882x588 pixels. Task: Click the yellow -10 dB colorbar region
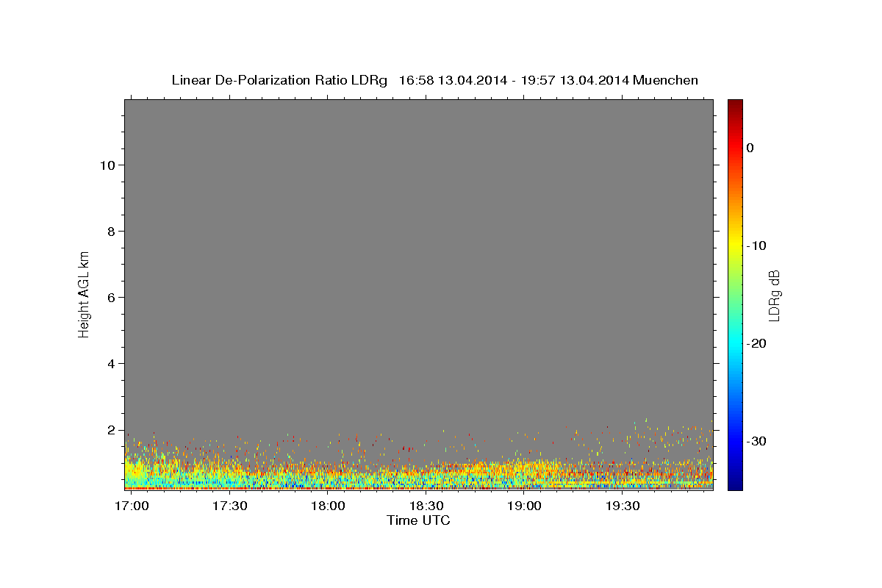[x=735, y=245]
